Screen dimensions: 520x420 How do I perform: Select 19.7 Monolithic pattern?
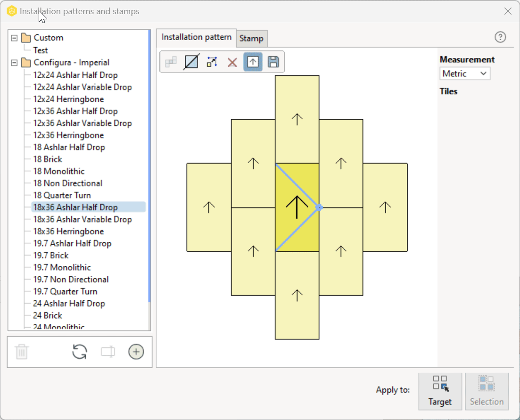pos(62,267)
